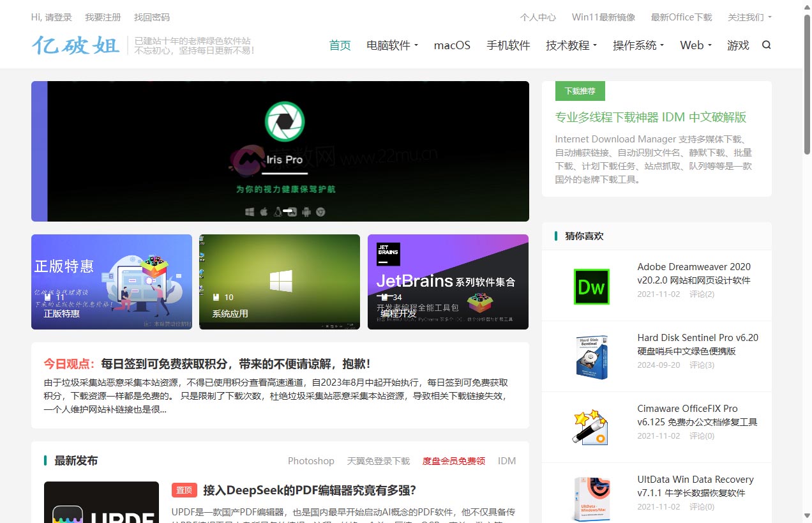This screenshot has height=523, width=812.
Task: Expand the 电脑软件 dropdown menu
Action: 392,45
